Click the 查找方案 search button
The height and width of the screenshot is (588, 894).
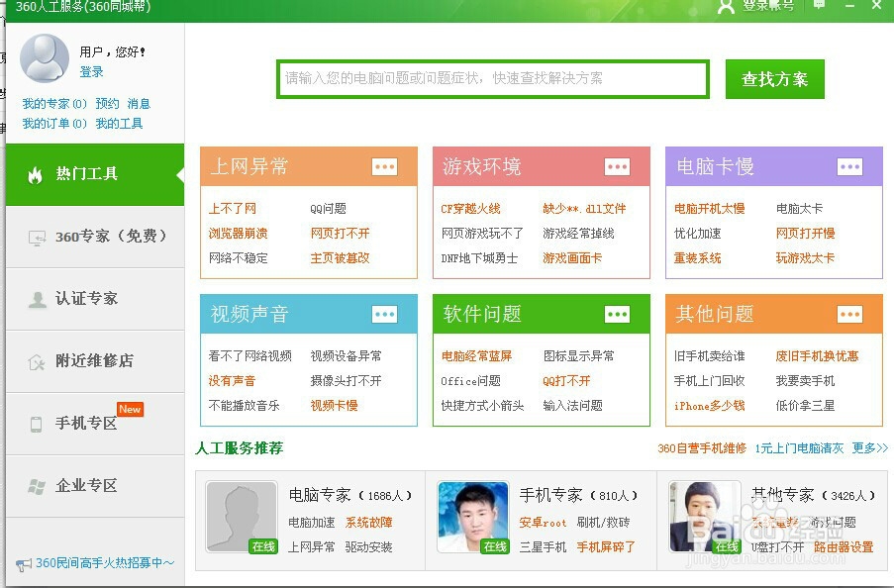point(774,79)
